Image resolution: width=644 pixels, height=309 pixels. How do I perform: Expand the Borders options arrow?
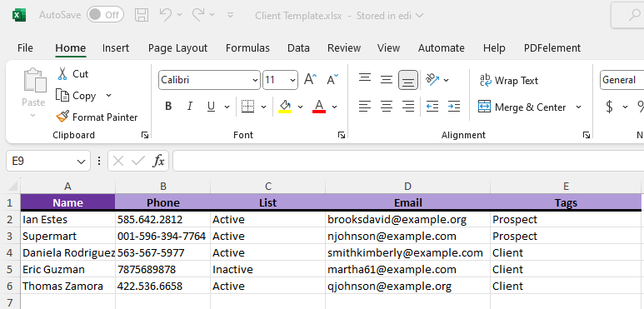click(x=263, y=107)
